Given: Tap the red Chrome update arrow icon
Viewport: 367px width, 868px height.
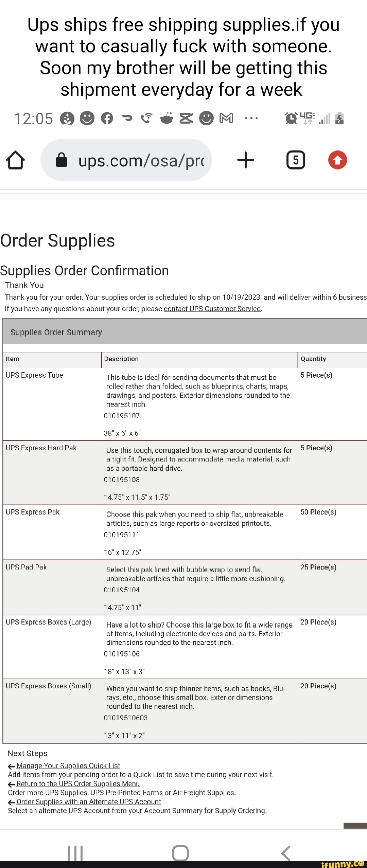Looking at the screenshot, I should pos(337,160).
